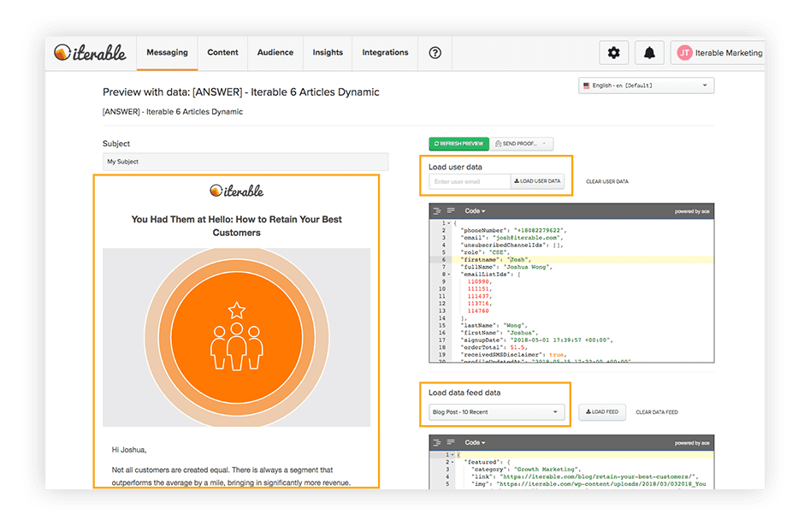Click the "firstname": "Josh" line
Viewport: 810px width, 532px height.
[x=495, y=259]
